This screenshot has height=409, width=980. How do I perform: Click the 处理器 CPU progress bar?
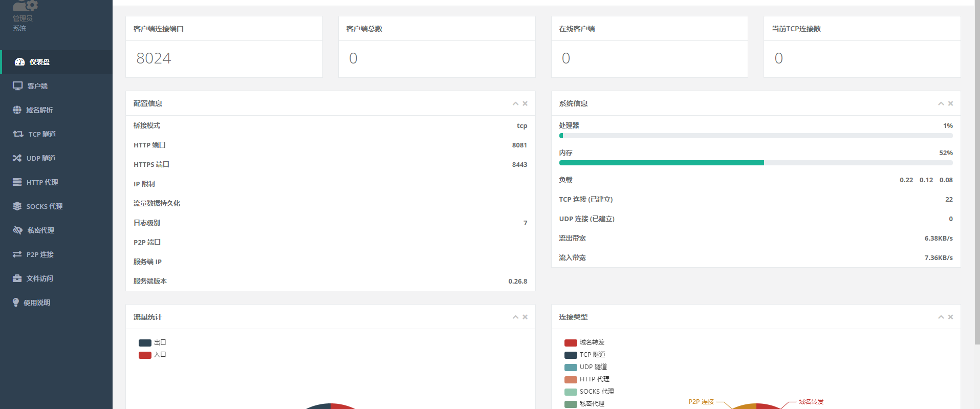tap(756, 136)
